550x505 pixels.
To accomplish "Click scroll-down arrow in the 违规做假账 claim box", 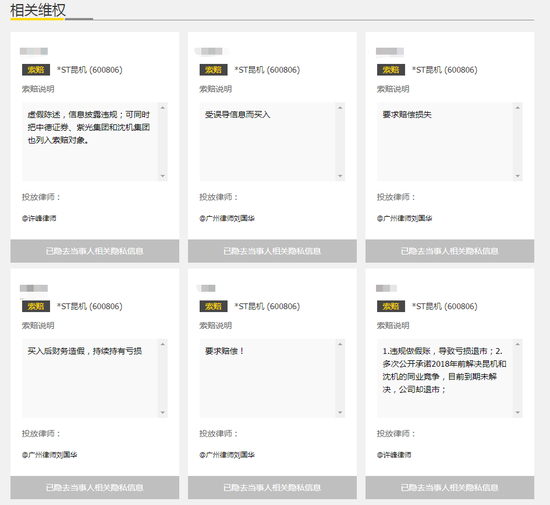I will pyautogui.click(x=517, y=412).
